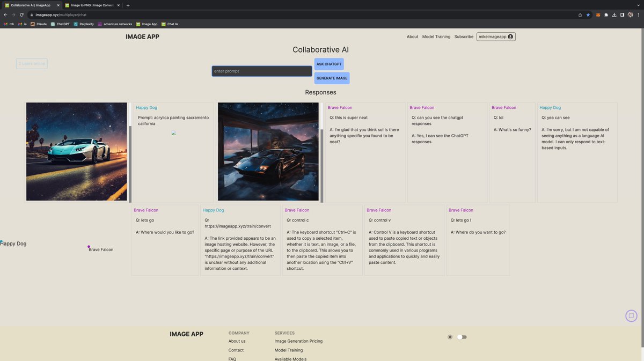The height and width of the screenshot is (361, 644).
Task: Click the user avatar icon beside mikeimageapp
Action: pyautogui.click(x=510, y=37)
